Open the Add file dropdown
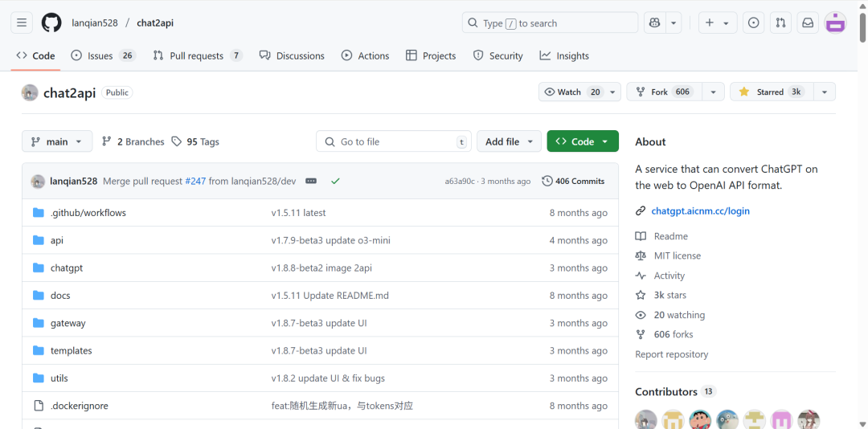The width and height of the screenshot is (868, 429). click(509, 141)
